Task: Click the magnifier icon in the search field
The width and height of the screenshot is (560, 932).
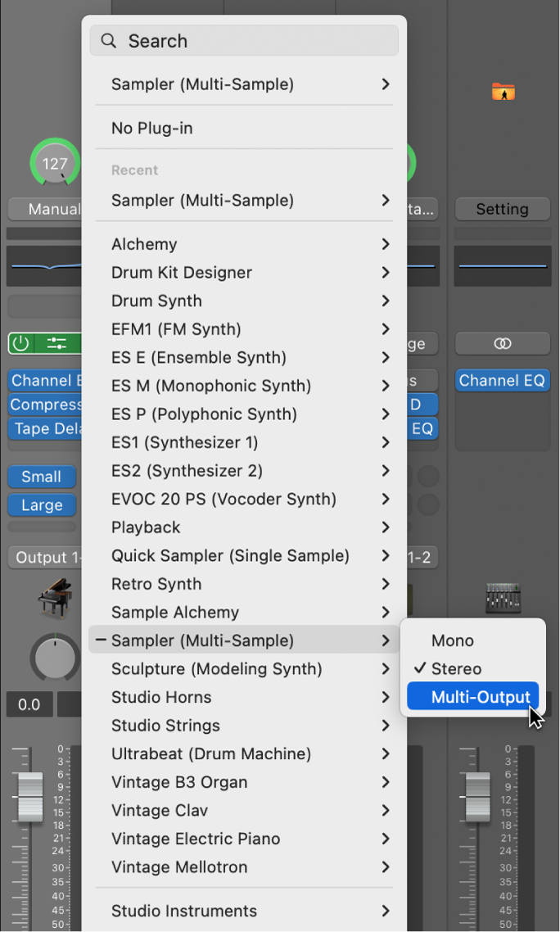Action: [x=108, y=40]
